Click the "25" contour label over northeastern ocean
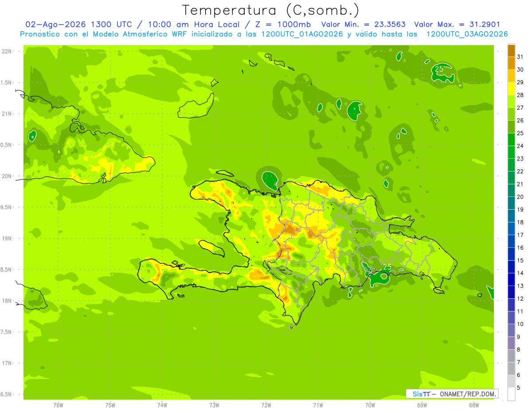Image resolution: width=532 pixels, height=411 pixels. (x=439, y=69)
